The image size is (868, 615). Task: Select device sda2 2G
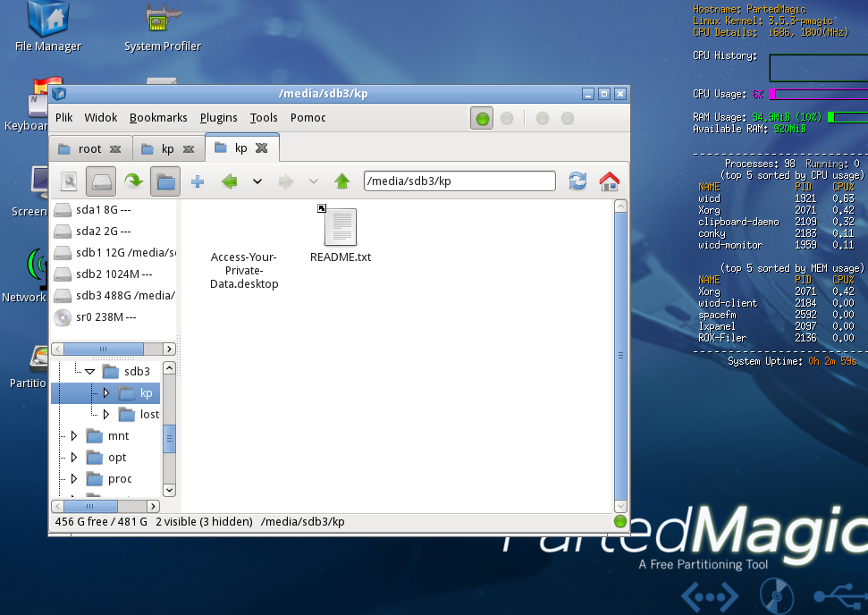(x=114, y=231)
